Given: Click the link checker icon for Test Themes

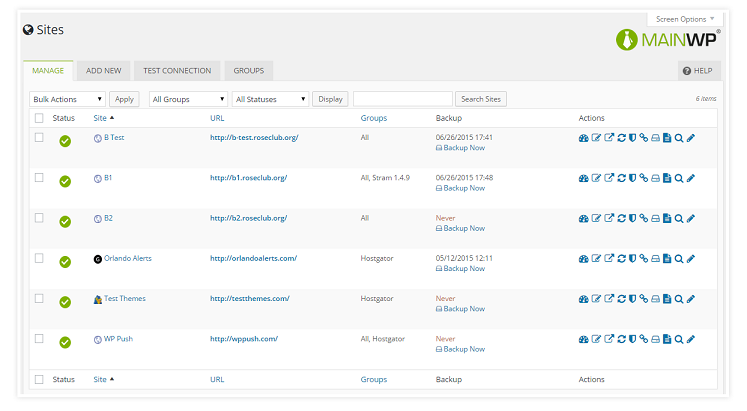Looking at the screenshot, I should tap(644, 299).
